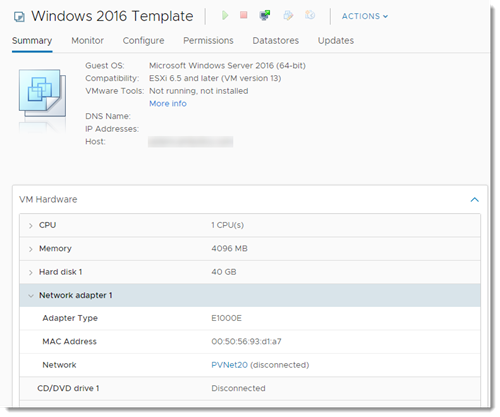500x417 pixels.
Task: Click the edit settings icon in toolbar
Action: click(288, 15)
